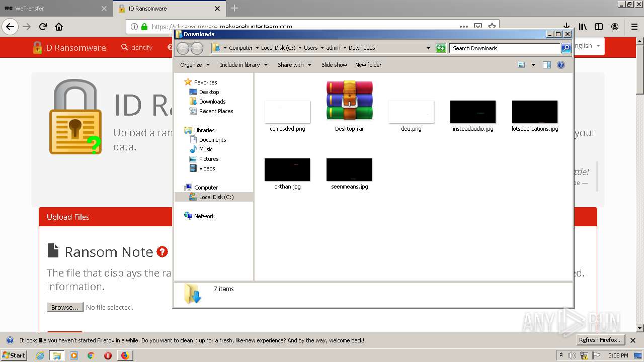Select lotsapplications.jpg file thumbnail
This screenshot has width=644, height=362.
(535, 112)
